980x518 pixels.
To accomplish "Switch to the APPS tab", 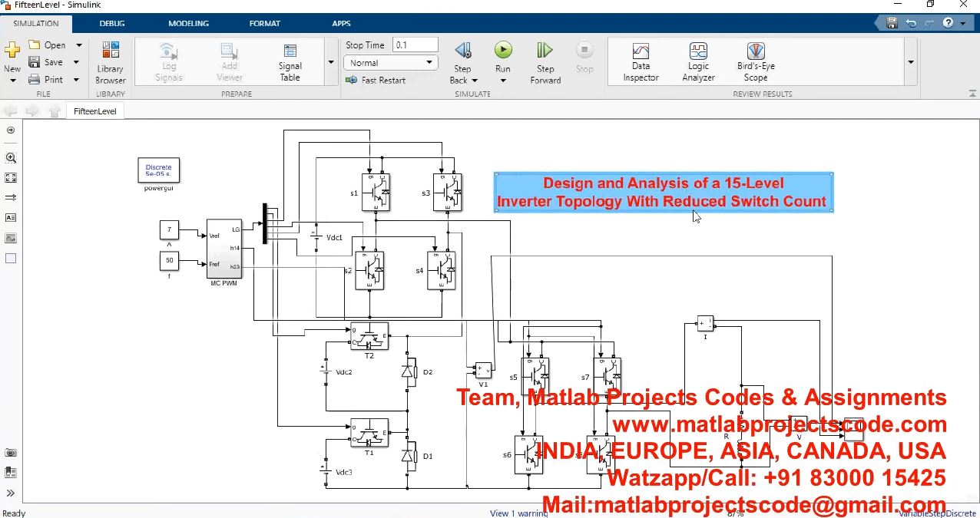I will point(341,24).
